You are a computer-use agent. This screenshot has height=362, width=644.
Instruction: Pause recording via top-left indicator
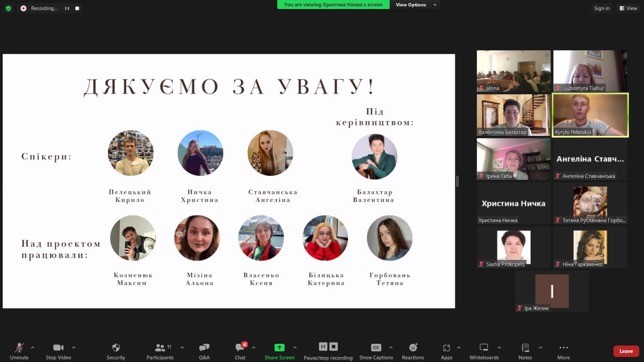[x=67, y=8]
